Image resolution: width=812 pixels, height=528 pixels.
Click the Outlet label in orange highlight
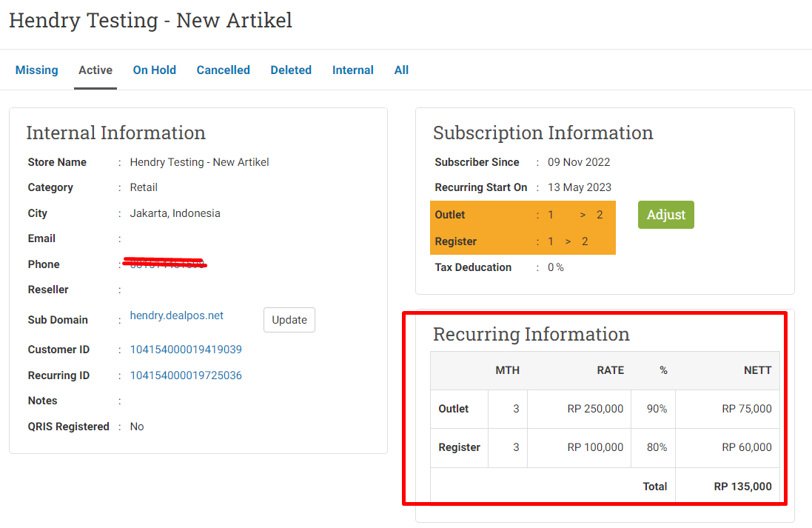click(x=450, y=215)
